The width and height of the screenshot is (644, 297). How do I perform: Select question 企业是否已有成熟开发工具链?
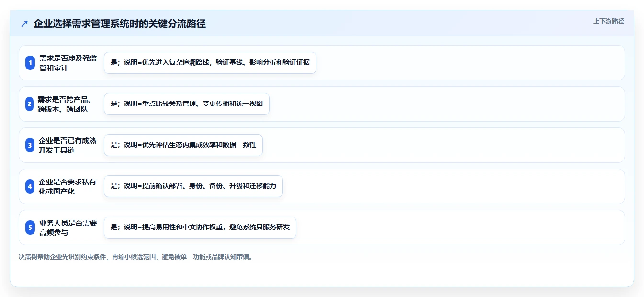[68, 145]
